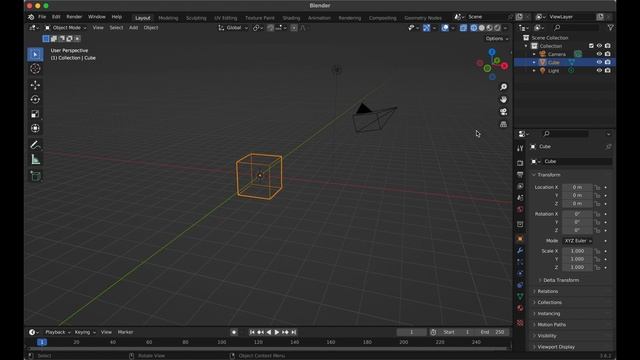
Task: Open the timeline Marker menu
Action: click(125, 332)
